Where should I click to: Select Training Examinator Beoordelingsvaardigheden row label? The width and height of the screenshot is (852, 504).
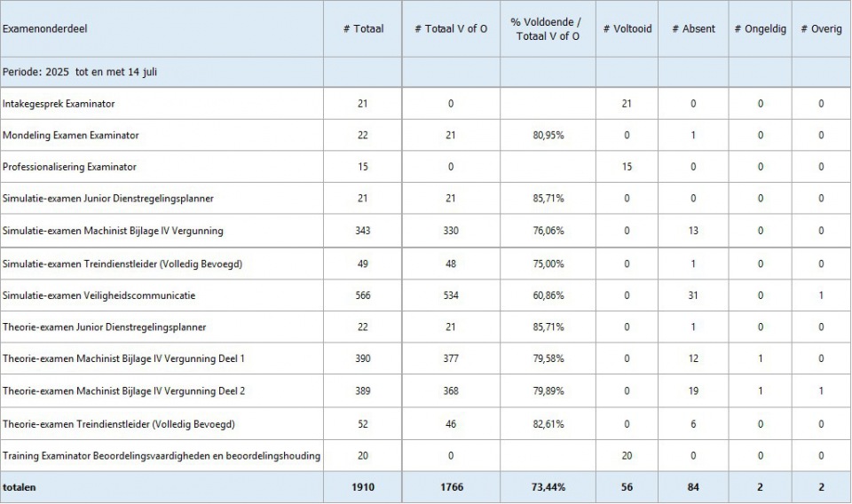pyautogui.click(x=162, y=456)
